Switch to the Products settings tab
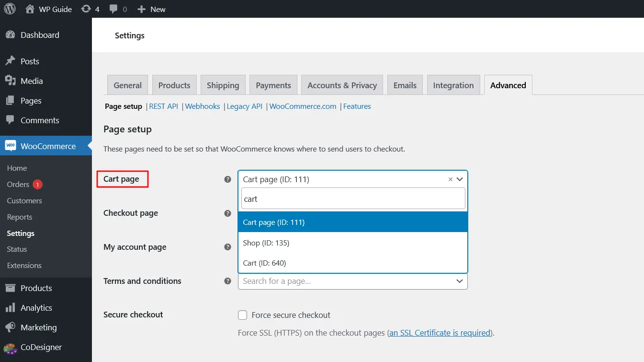Image resolution: width=644 pixels, height=362 pixels. coord(174,85)
